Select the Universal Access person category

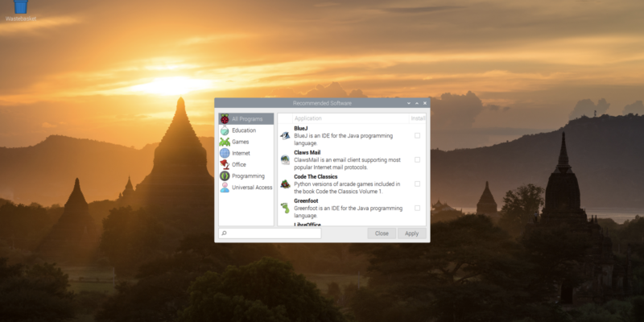pyautogui.click(x=246, y=188)
